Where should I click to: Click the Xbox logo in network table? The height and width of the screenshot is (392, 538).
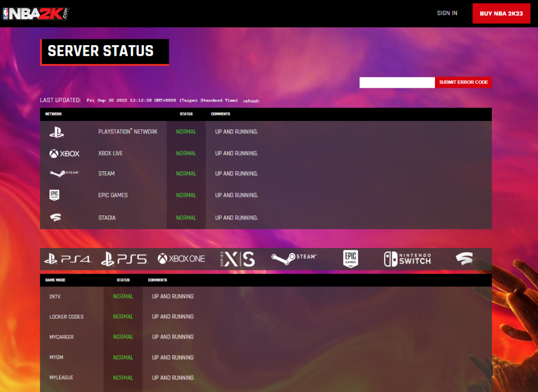click(x=65, y=153)
